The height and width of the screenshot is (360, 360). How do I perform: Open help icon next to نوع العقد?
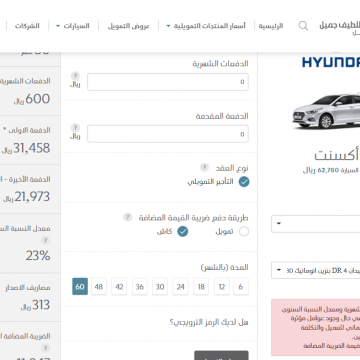coord(204,167)
